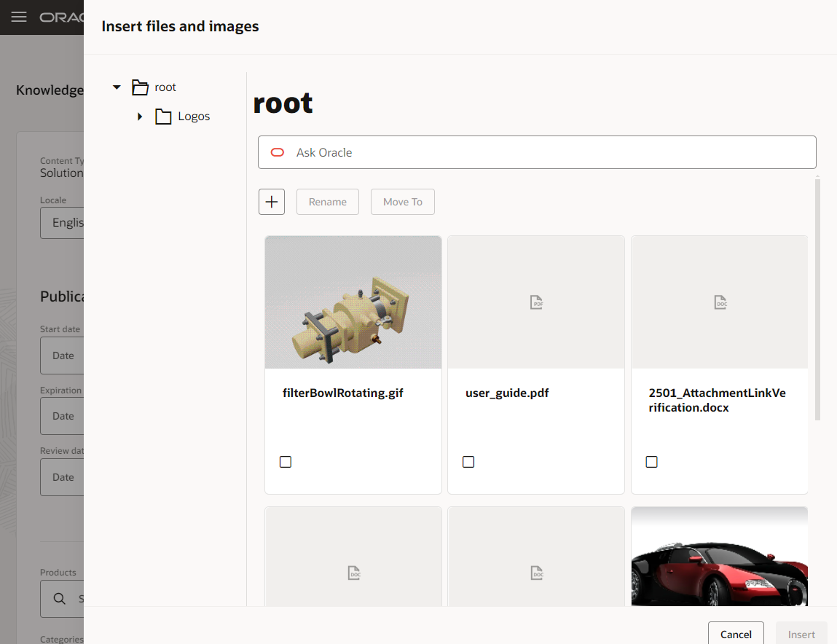
Task: Click the Logos folder icon
Action: (163, 117)
